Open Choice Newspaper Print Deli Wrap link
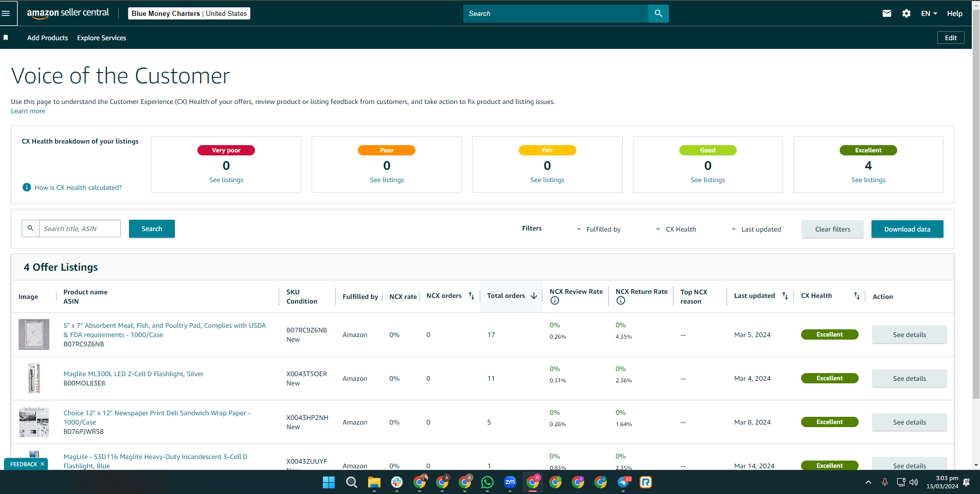This screenshot has width=980, height=494. coord(157,417)
